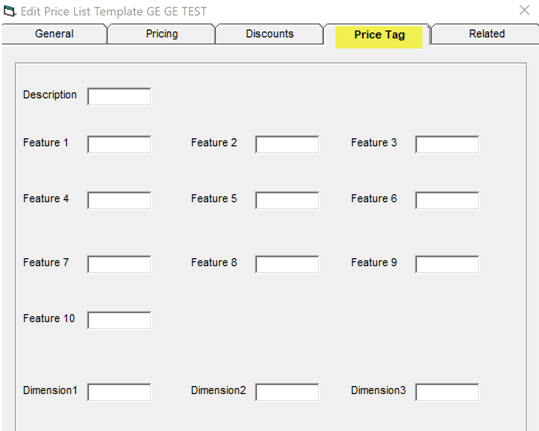Select the Feature 3 text box
The height and width of the screenshot is (431, 539).
click(x=447, y=144)
